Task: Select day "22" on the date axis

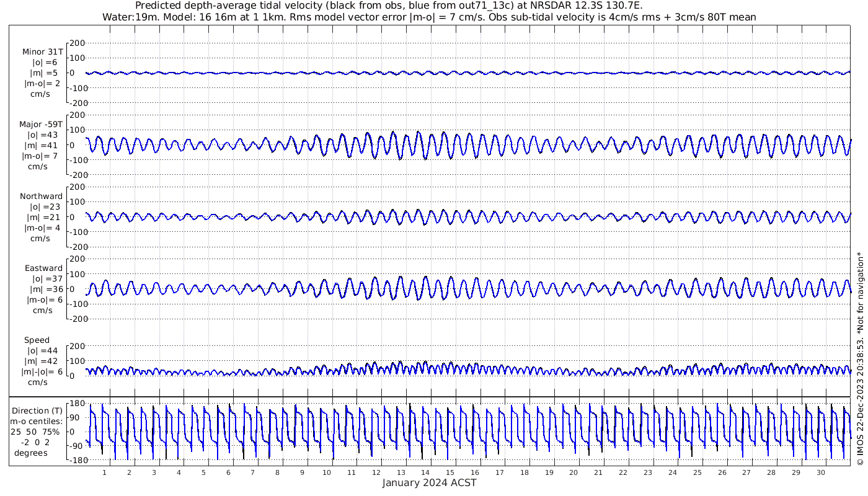Action: (623, 472)
